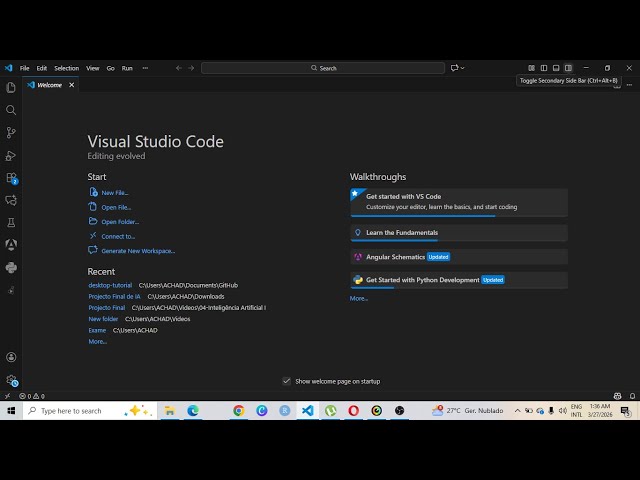The image size is (640, 480).
Task: Open the Testing flask view
Action: 11,222
